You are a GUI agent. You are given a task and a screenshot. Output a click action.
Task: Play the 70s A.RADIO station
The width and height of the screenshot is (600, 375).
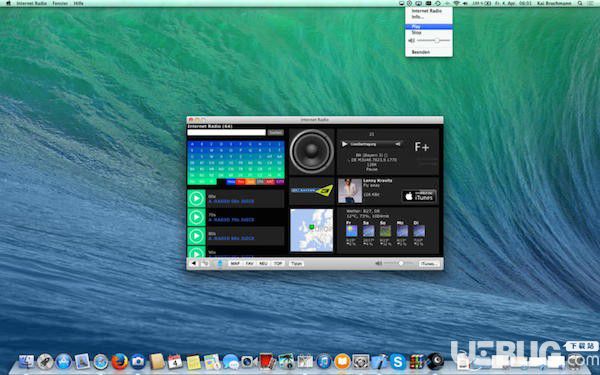pos(196,217)
